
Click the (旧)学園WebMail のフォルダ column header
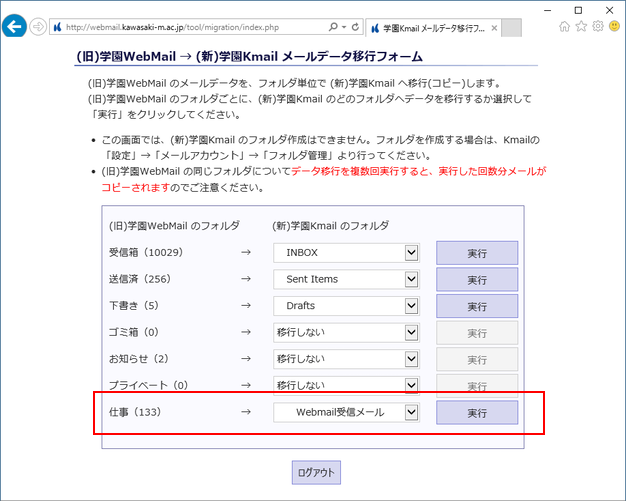click(x=174, y=226)
